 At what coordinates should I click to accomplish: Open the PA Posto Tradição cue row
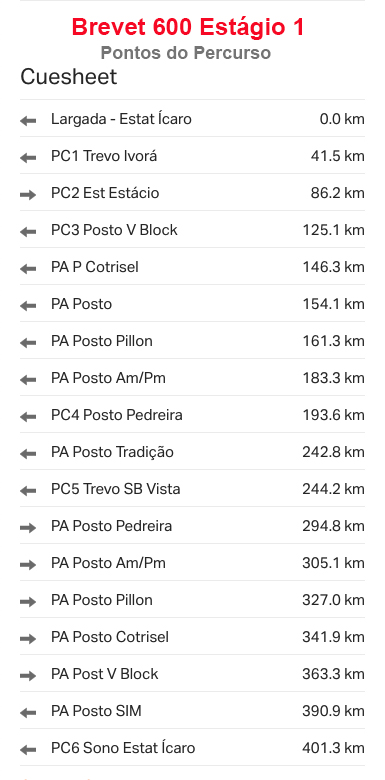[x=192, y=452]
